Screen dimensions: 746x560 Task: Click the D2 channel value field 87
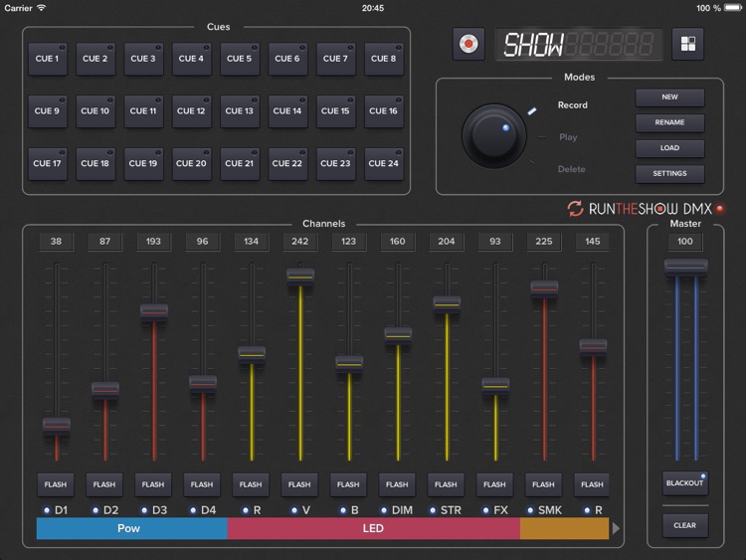[x=104, y=242]
